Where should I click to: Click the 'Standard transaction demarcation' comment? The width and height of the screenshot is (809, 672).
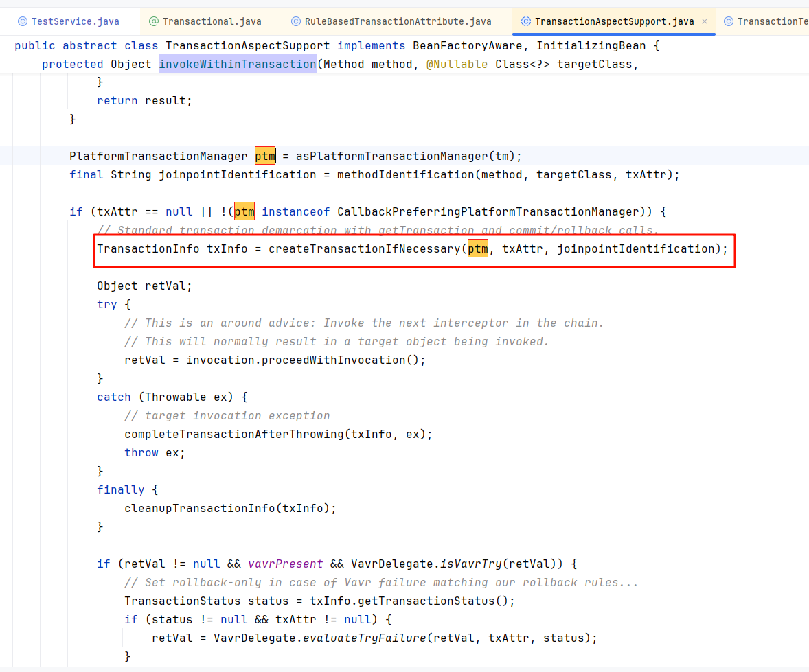tap(378, 231)
